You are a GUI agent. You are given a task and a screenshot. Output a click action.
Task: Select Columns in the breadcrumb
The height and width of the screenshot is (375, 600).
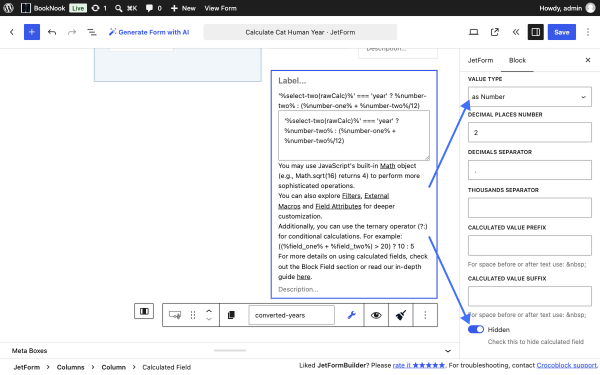pos(70,367)
